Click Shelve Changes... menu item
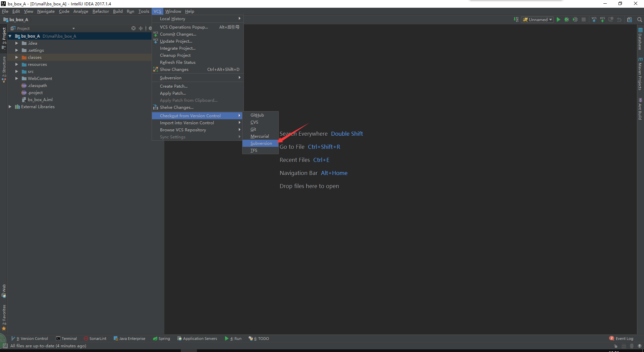Viewport: 644px width, 352px height. (198, 107)
